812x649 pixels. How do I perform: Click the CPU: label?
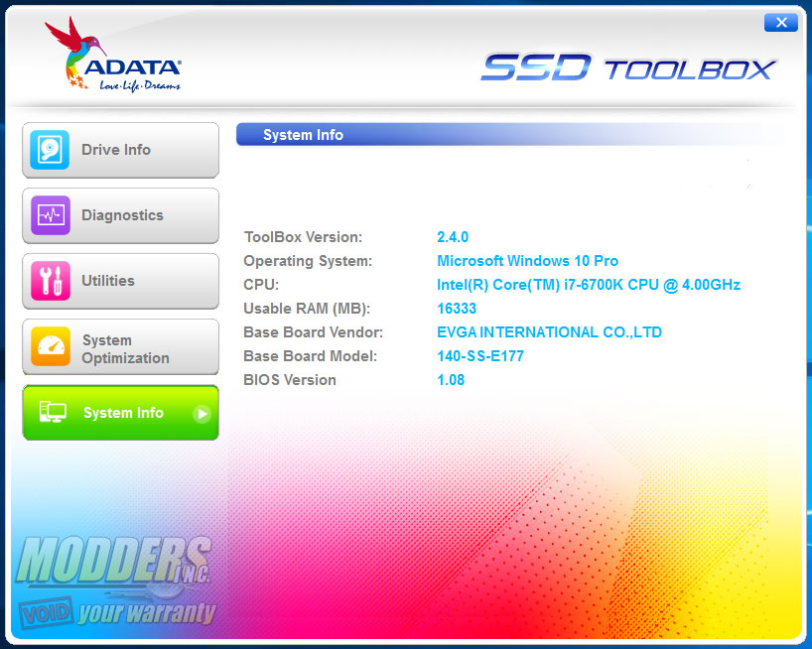(261, 285)
